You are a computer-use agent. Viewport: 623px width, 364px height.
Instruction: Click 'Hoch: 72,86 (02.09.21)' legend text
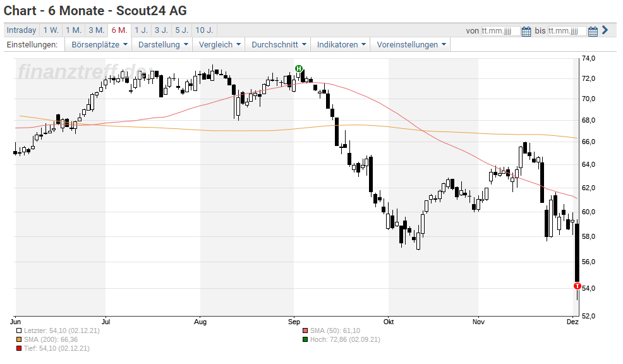pyautogui.click(x=345, y=340)
